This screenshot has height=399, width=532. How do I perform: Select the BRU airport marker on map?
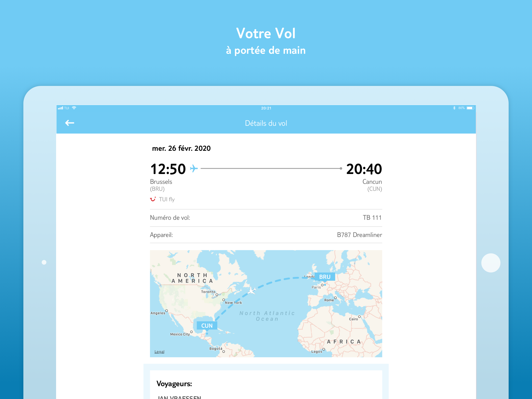[324, 277]
